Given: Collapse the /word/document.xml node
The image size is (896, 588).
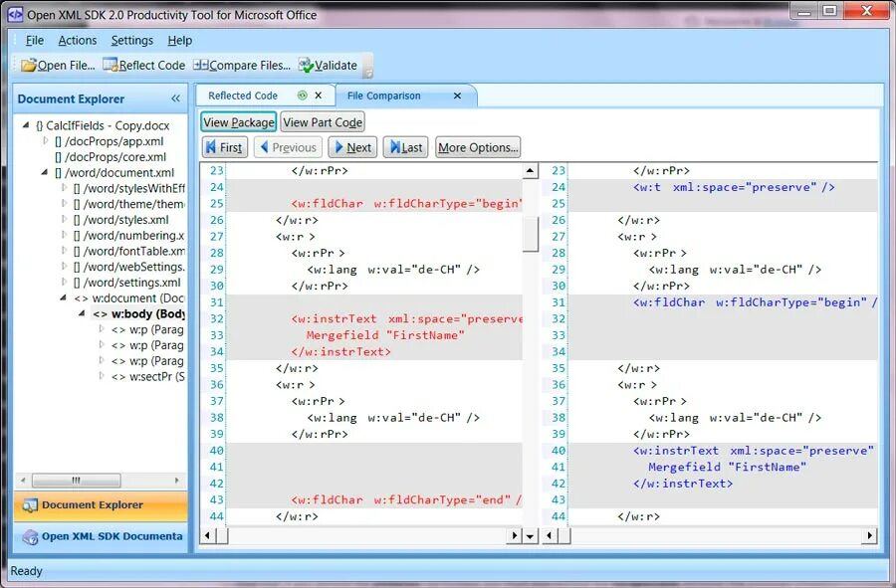Looking at the screenshot, I should [45, 172].
